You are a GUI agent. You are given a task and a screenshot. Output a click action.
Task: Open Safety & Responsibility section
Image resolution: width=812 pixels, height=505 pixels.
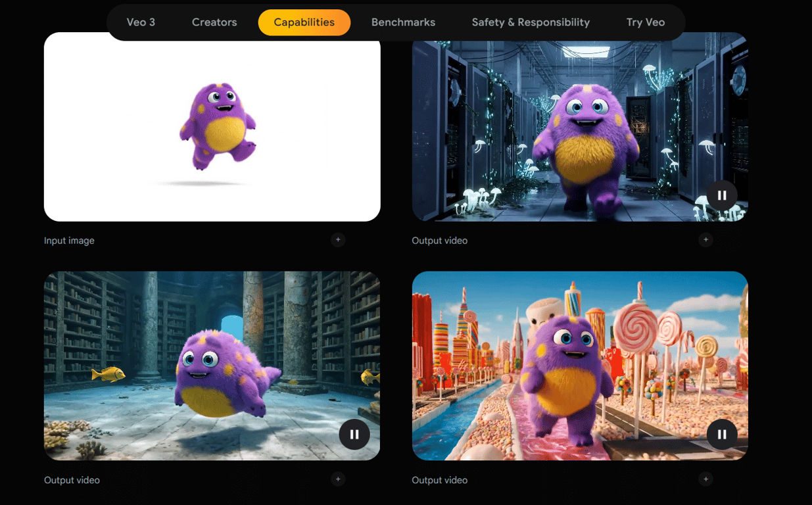pos(531,22)
